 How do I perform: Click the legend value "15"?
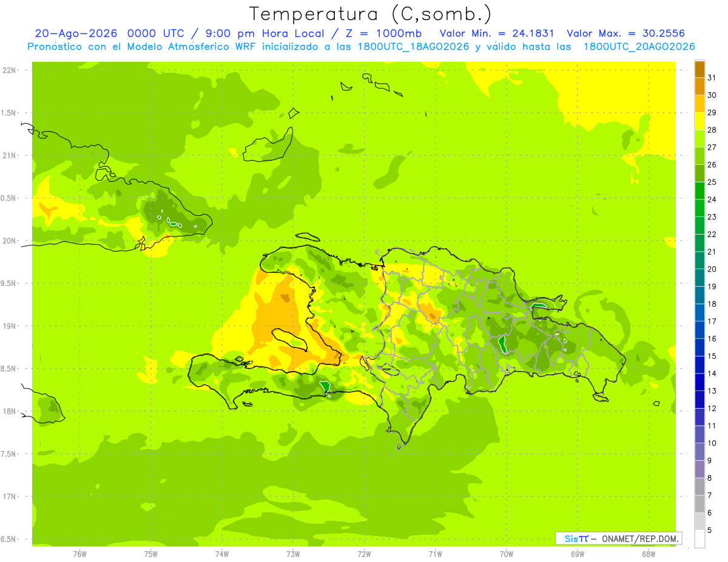(712, 356)
